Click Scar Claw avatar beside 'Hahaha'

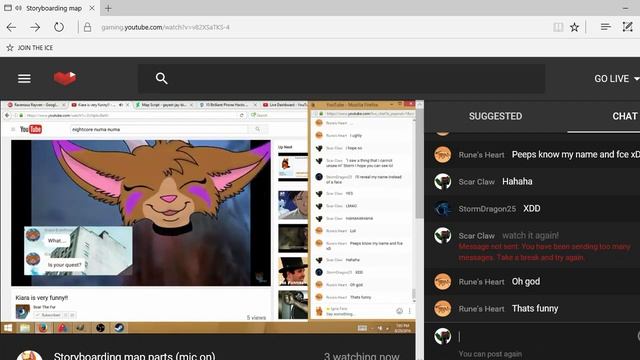(442, 182)
